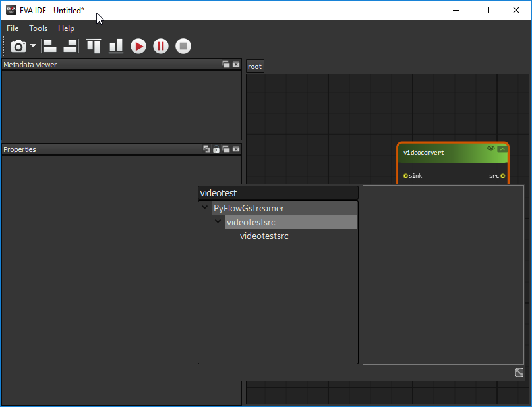Close the Properties panel
The width and height of the screenshot is (532, 407).
[236, 149]
